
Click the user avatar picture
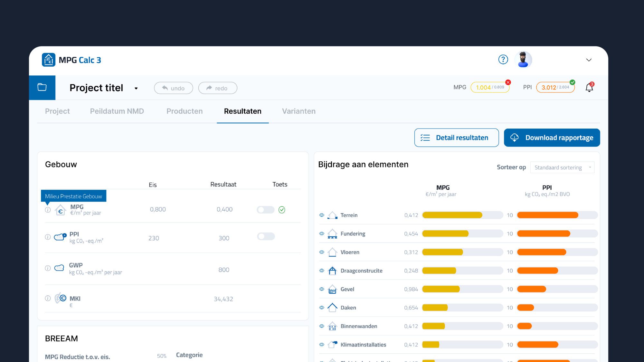click(x=523, y=60)
